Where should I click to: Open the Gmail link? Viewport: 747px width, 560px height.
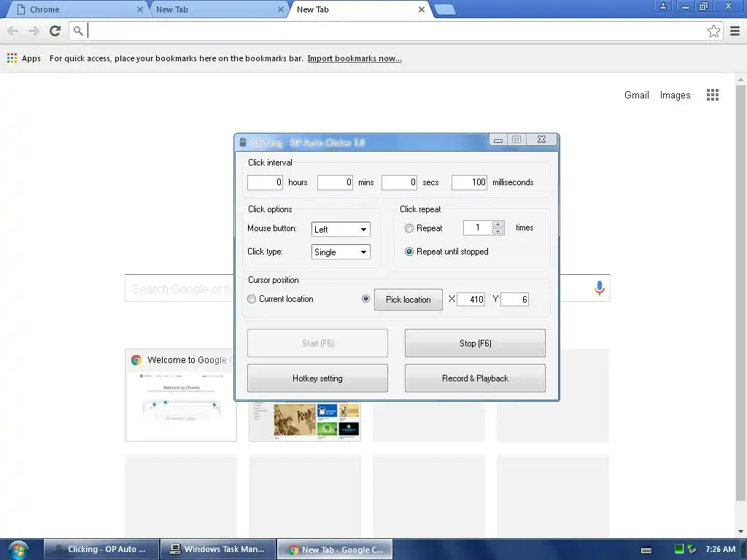tap(636, 95)
